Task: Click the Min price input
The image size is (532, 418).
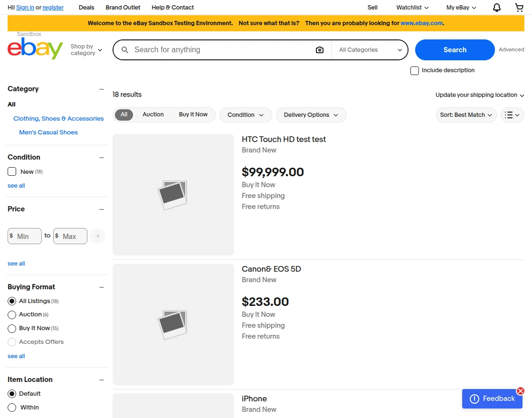Action: [25, 236]
